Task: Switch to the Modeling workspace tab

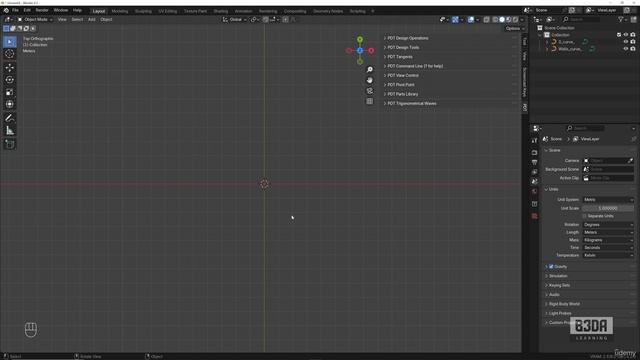Action: click(x=120, y=11)
